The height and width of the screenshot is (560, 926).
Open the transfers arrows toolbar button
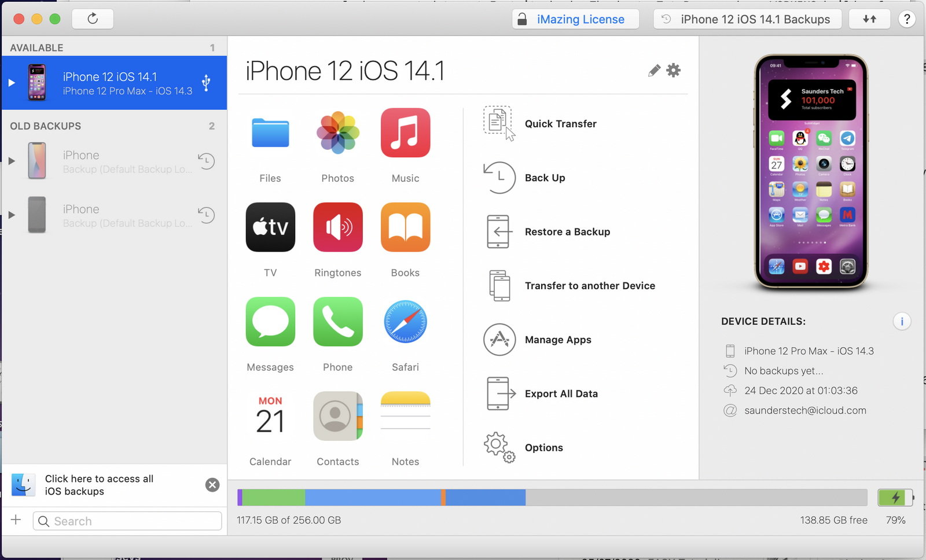pyautogui.click(x=869, y=19)
